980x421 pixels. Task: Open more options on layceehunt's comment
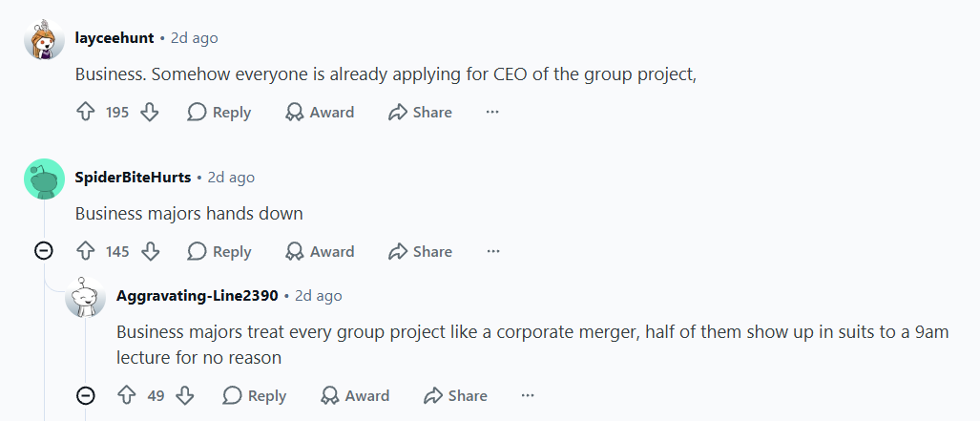(492, 113)
